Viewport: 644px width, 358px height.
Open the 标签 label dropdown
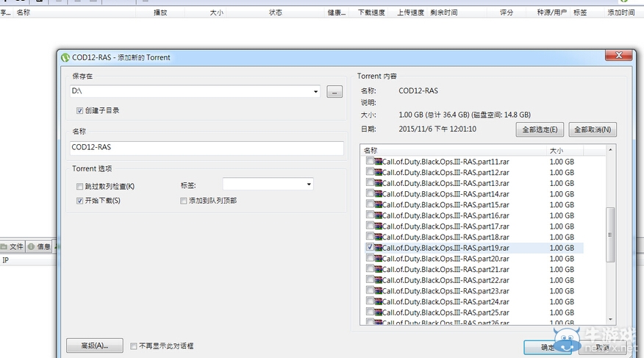[x=309, y=185]
